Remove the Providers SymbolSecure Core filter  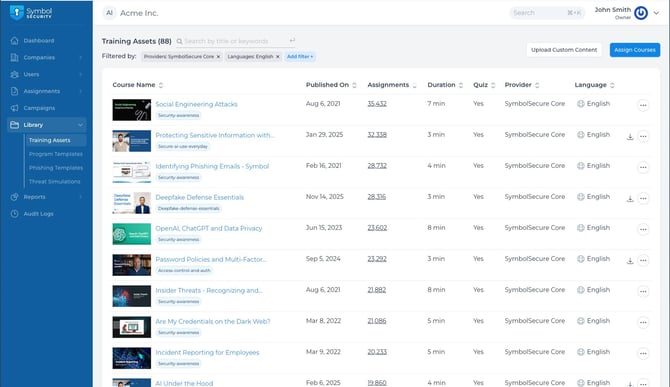click(x=218, y=56)
